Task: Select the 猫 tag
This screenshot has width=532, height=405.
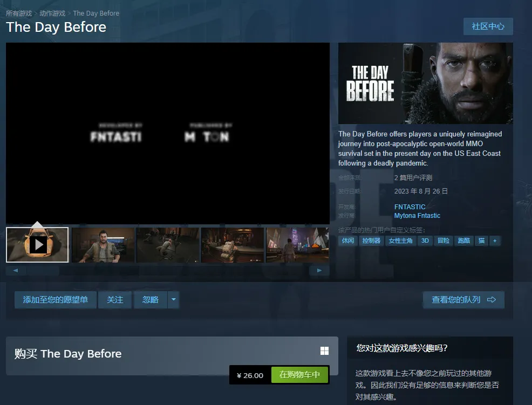Action: (481, 241)
